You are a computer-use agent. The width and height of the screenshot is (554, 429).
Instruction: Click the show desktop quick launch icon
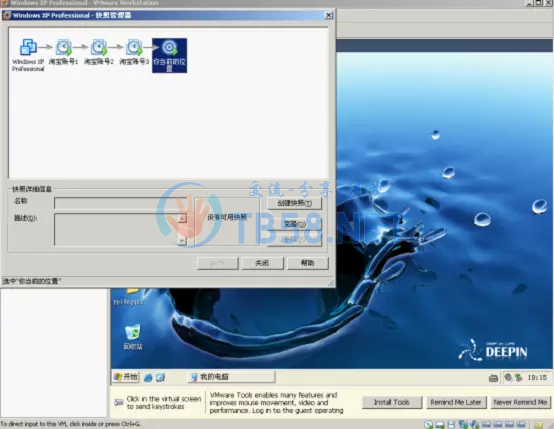[160, 377]
